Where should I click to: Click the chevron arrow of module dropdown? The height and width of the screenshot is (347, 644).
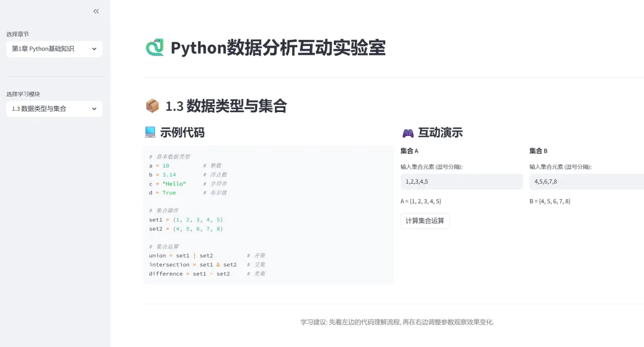94,109
